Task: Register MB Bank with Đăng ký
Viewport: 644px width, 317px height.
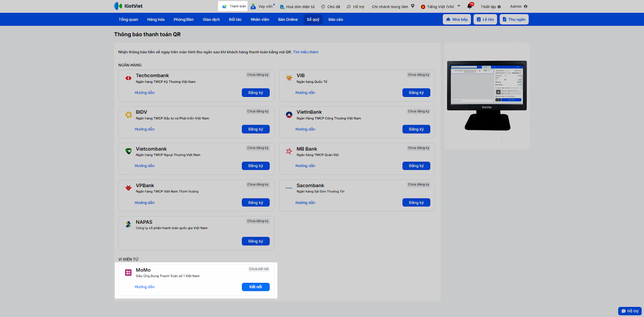Action: click(416, 166)
